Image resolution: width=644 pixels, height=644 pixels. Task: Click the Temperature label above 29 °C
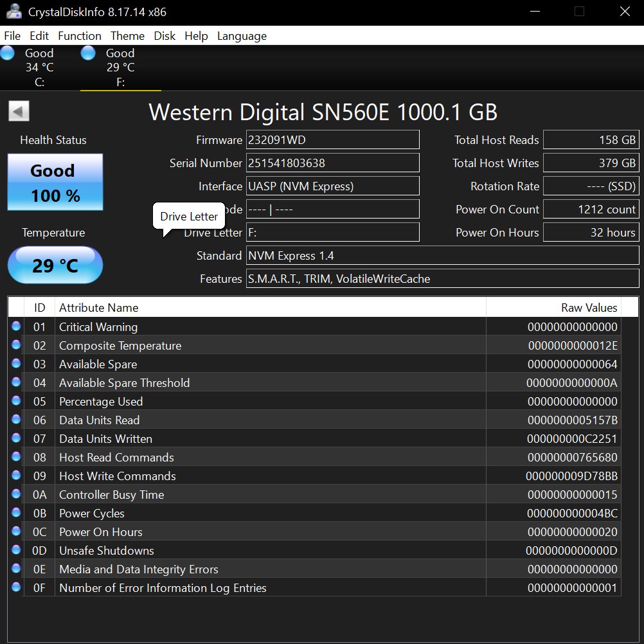coord(53,233)
